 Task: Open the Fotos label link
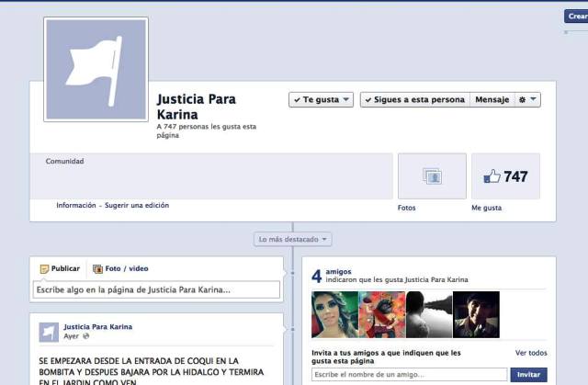[x=406, y=208]
